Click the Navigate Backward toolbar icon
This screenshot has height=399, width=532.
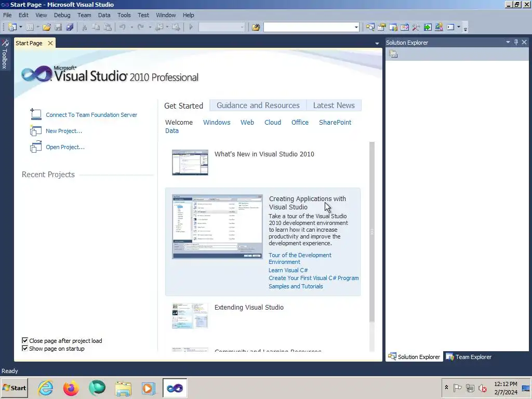point(159,27)
